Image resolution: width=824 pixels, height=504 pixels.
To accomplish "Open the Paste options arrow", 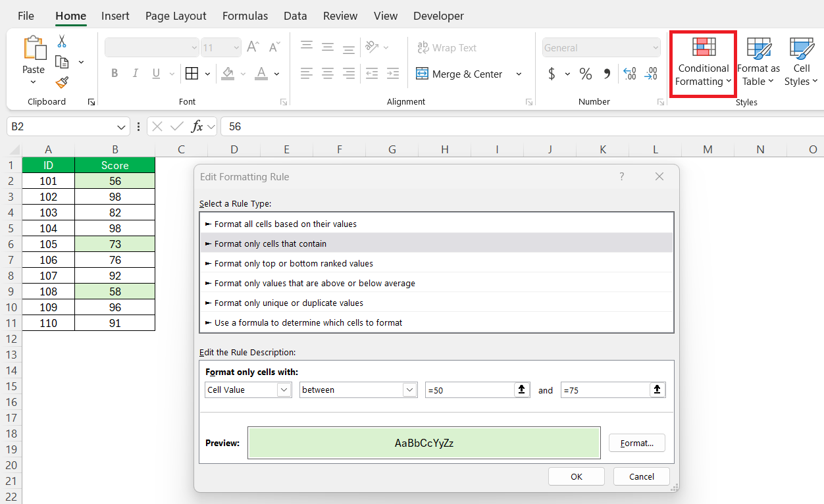I will [34, 82].
